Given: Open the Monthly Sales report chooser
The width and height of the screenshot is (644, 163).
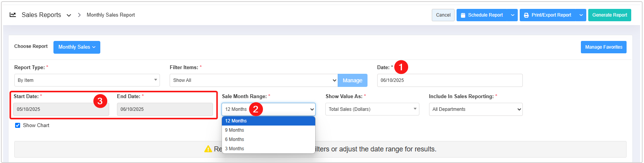Looking at the screenshot, I should tap(77, 47).
